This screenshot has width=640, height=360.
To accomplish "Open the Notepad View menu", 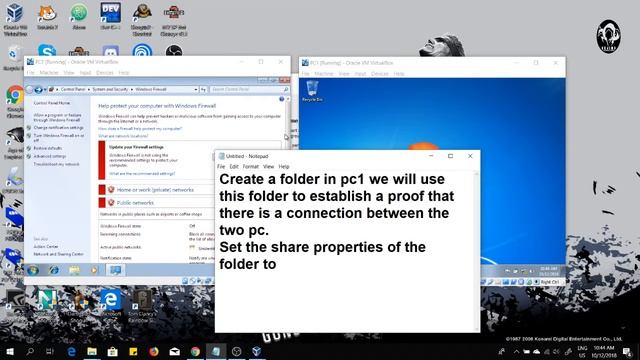I will (x=268, y=167).
